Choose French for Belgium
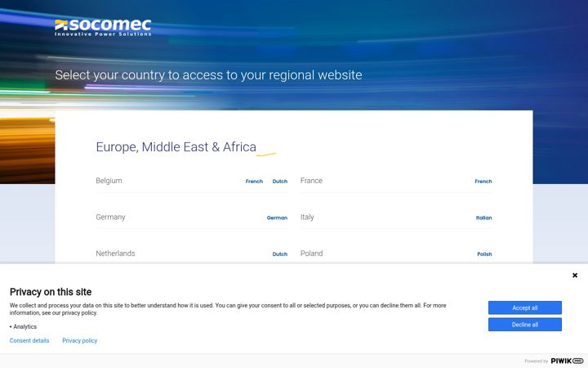Screen dimensions: 588x368 click(254, 182)
